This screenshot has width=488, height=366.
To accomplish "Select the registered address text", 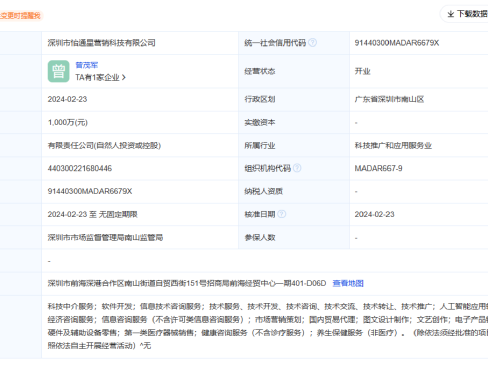I will [187, 283].
